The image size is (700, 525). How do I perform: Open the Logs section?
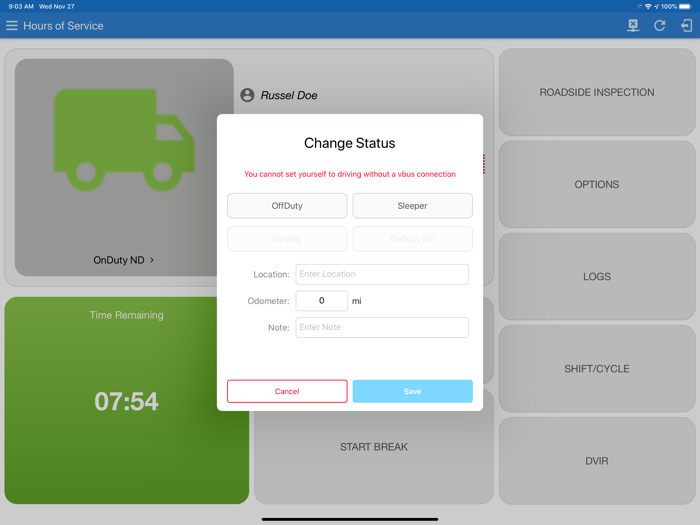(597, 277)
